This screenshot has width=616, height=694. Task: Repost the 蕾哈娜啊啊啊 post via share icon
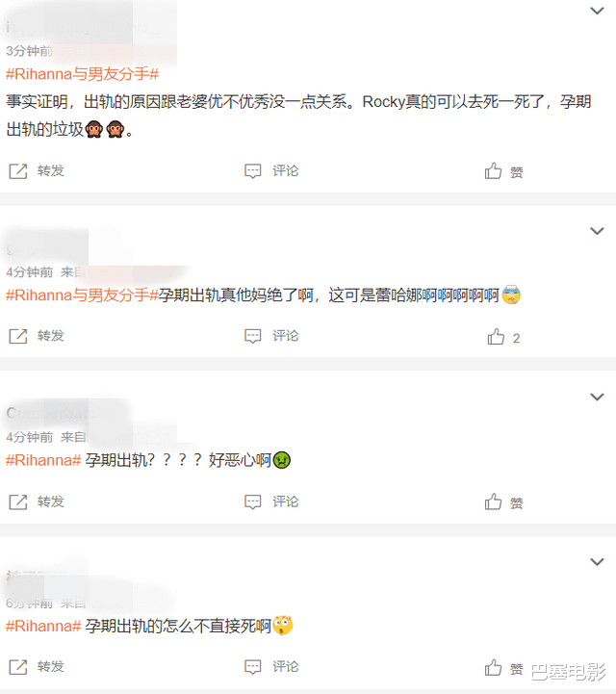click(x=18, y=336)
